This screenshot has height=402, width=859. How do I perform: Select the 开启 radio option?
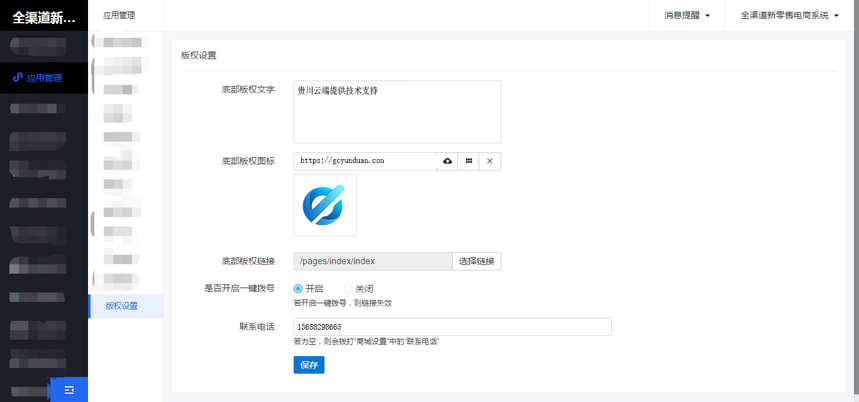pyautogui.click(x=298, y=289)
